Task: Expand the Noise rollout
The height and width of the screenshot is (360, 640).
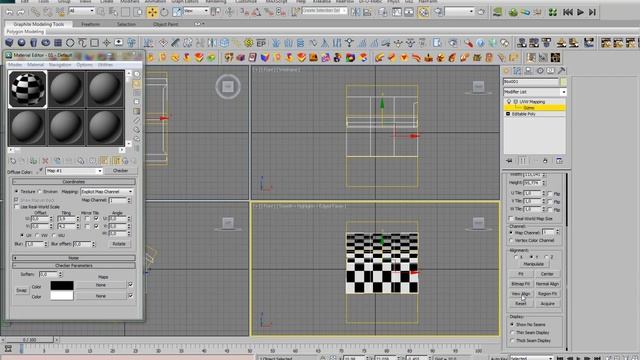Action: click(73, 258)
